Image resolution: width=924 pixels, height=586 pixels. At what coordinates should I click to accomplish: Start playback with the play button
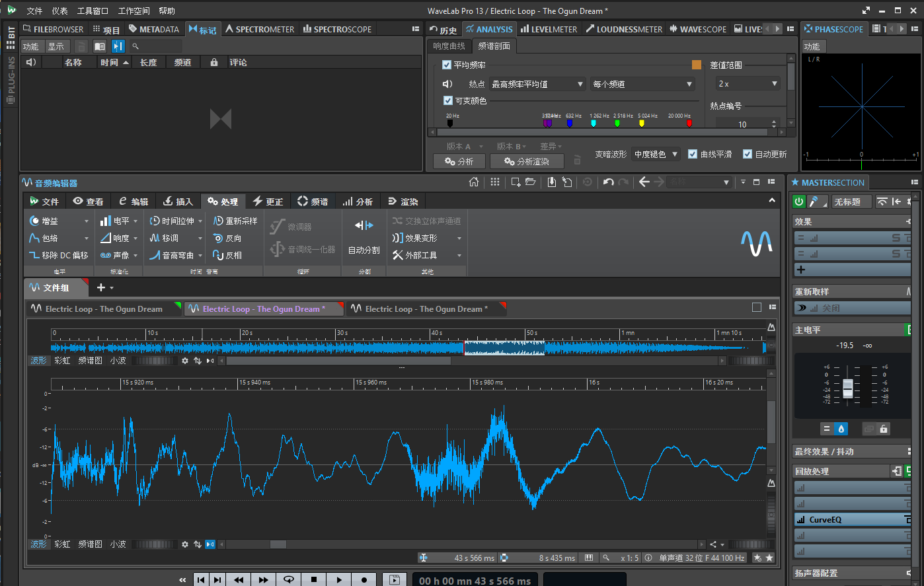(339, 579)
